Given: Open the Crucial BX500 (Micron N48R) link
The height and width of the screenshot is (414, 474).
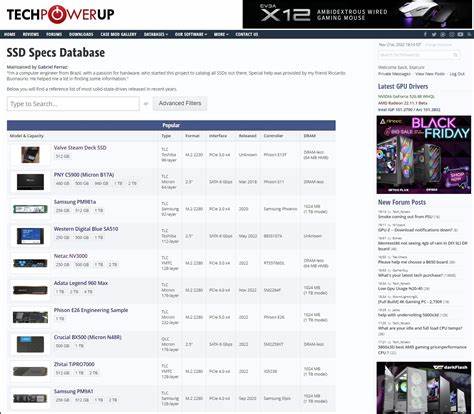Looking at the screenshot, I should [x=88, y=337].
